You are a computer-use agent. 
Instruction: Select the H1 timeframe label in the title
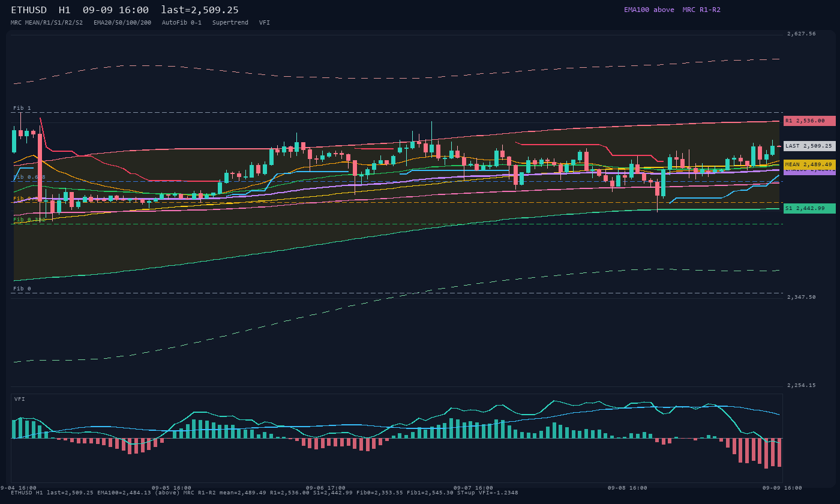65,10
